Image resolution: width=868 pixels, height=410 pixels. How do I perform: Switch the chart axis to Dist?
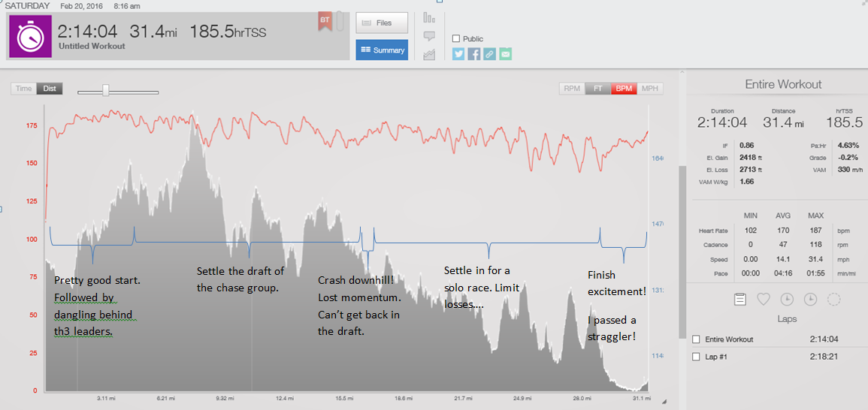pos(50,89)
